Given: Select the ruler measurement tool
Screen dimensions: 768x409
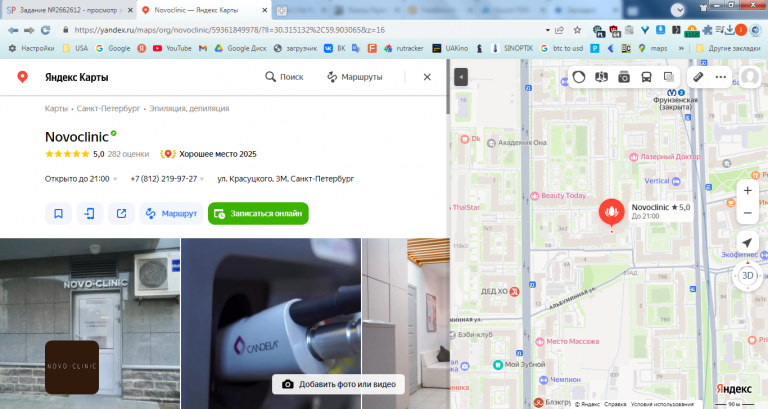Looking at the screenshot, I should point(698,77).
